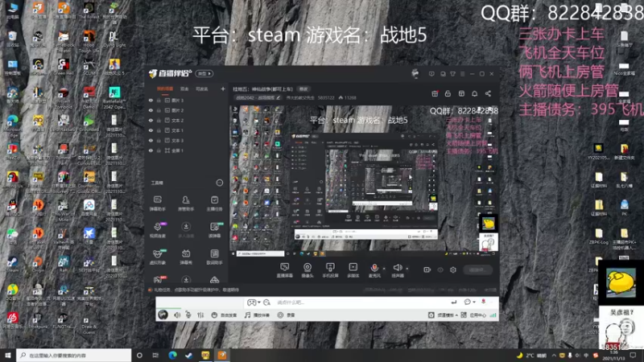The image size is (644, 362).
Task: Add a 直播屏幕 screen capture source
Action: (x=284, y=270)
